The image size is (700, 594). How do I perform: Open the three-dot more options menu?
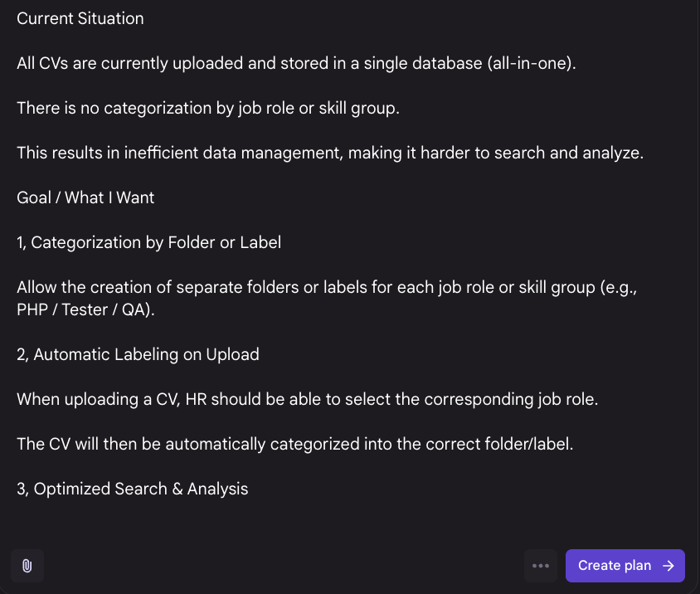[x=541, y=566]
